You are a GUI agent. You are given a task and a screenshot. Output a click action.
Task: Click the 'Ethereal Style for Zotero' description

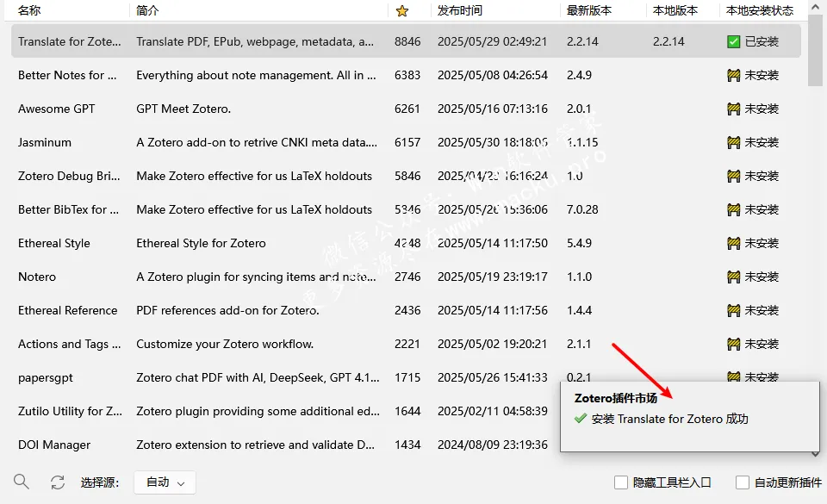click(x=201, y=244)
